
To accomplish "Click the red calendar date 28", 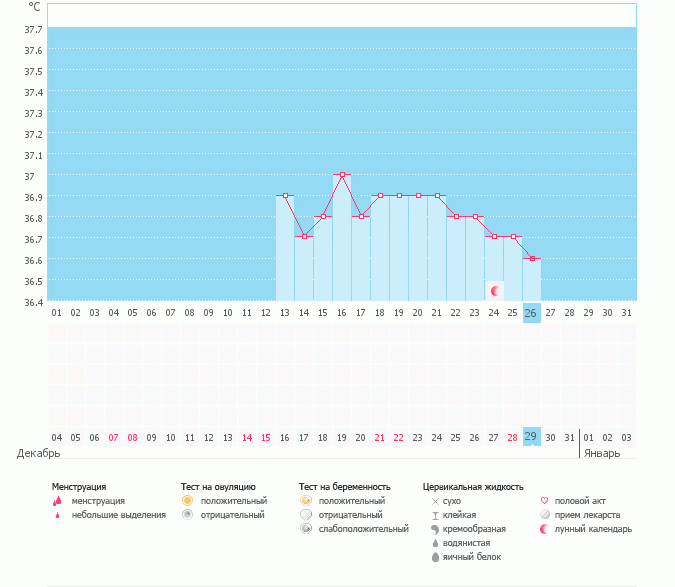I will pyautogui.click(x=512, y=438).
